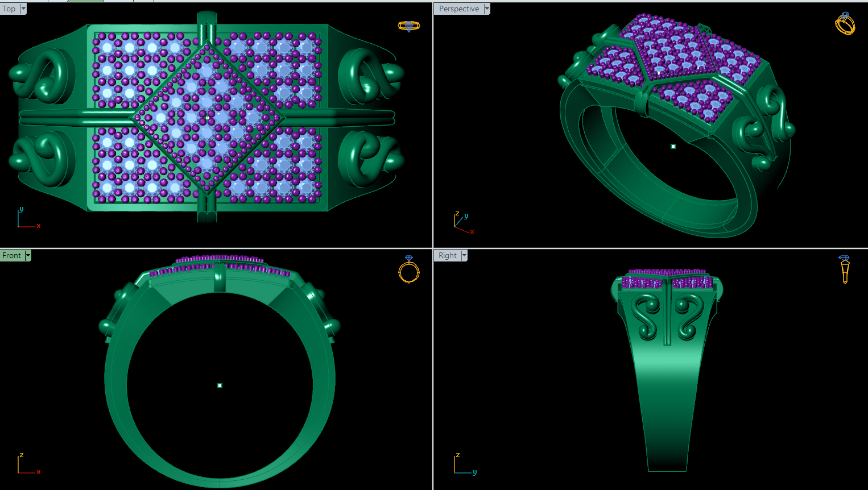Activate the Perspective viewport title label

point(459,9)
